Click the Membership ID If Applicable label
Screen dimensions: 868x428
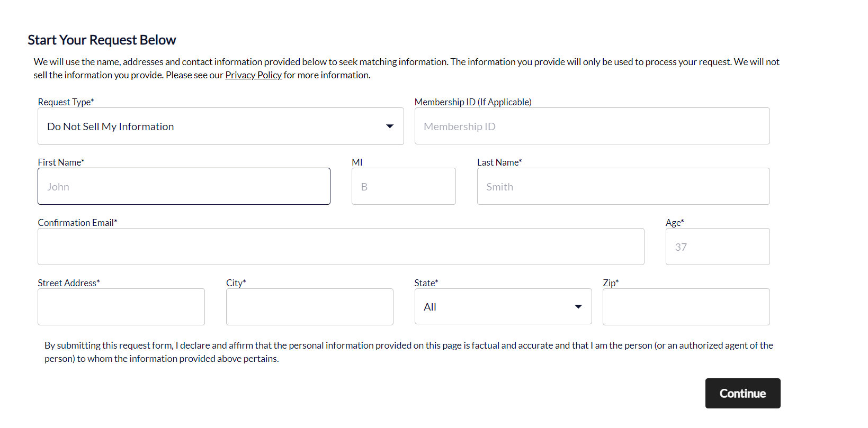[473, 102]
